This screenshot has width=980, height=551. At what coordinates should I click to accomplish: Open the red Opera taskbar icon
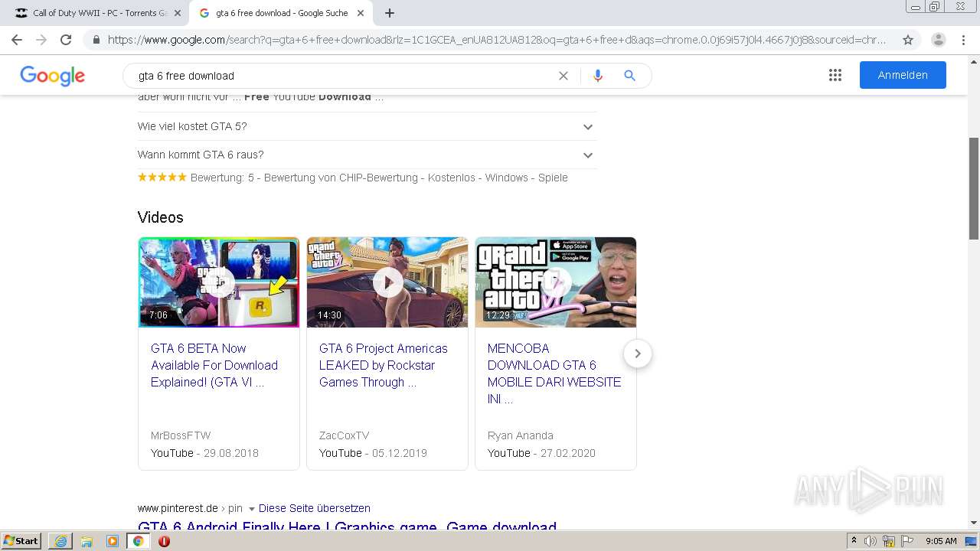click(164, 541)
